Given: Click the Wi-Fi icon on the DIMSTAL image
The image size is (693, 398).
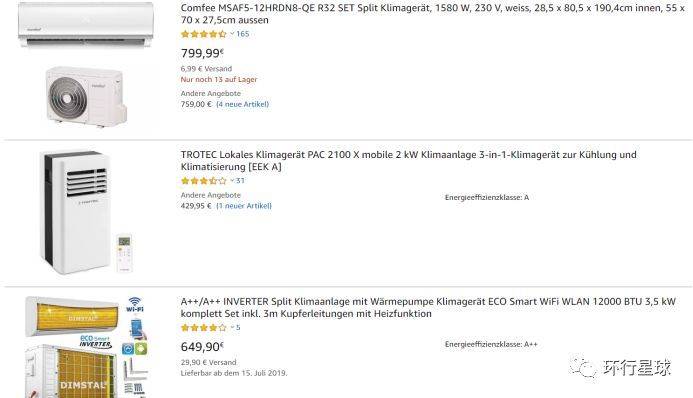Looking at the screenshot, I should 134,304.
